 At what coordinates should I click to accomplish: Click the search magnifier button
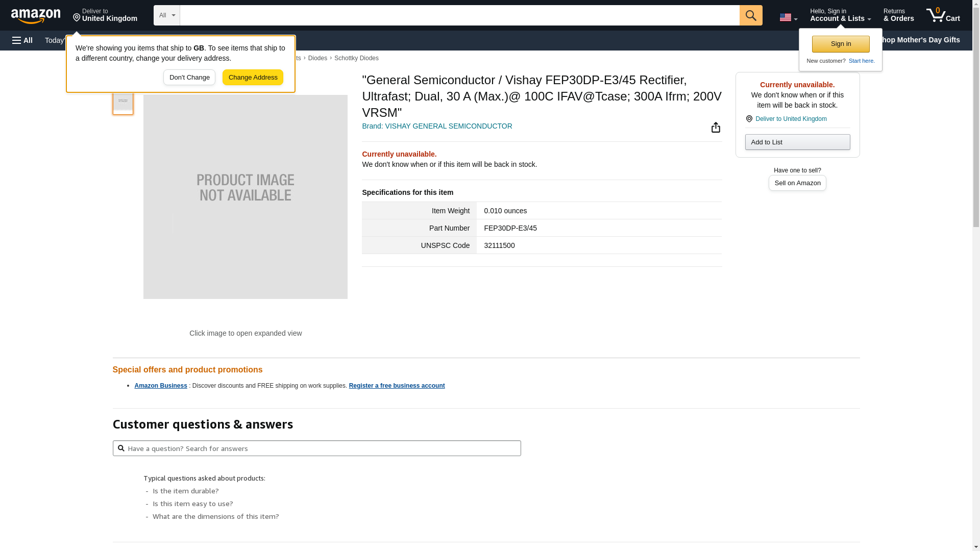pyautogui.click(x=750, y=15)
